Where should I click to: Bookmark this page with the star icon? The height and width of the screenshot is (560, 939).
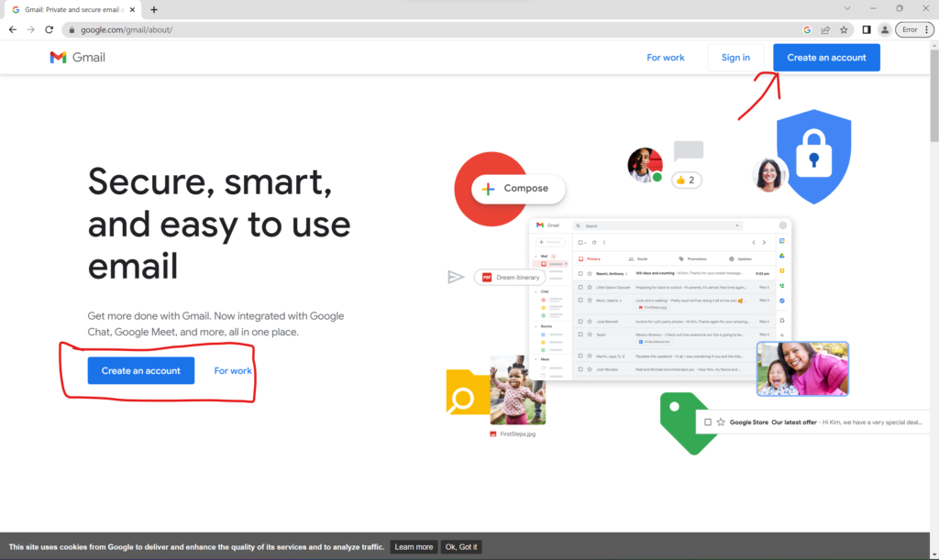coord(844,30)
